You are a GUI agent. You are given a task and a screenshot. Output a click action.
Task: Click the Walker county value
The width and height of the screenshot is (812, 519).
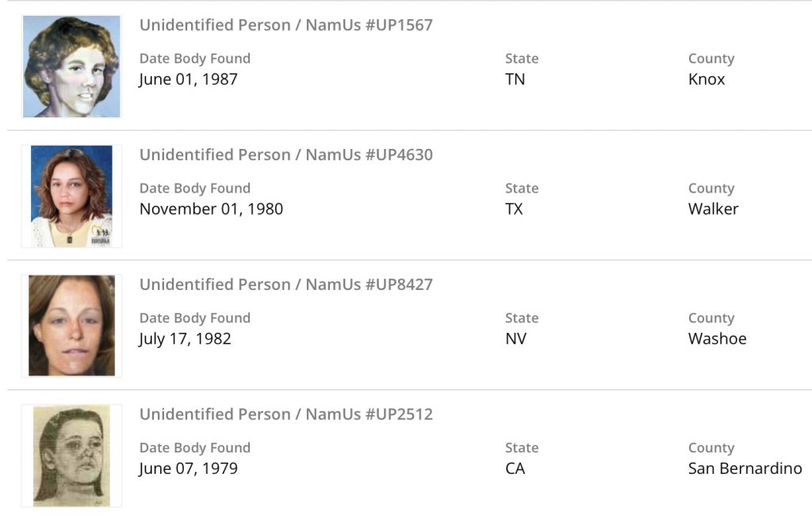click(714, 209)
